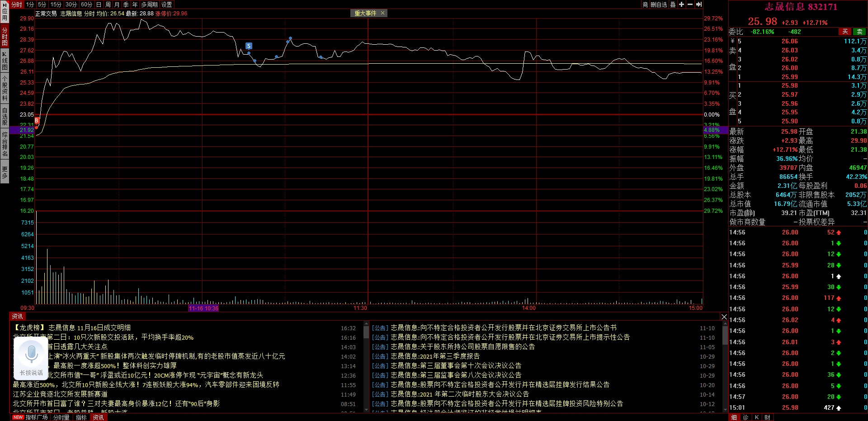Select 分时图 in left sidebar

click(5, 36)
